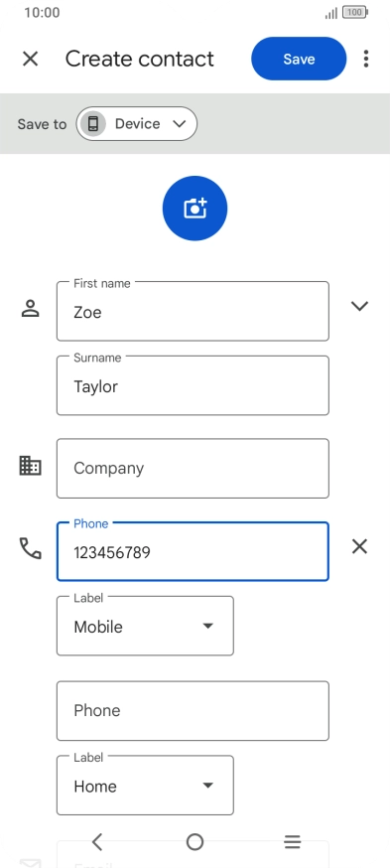Screen dimensions: 390x868
Task: Focus the empty second Phone field
Action: pos(193,711)
